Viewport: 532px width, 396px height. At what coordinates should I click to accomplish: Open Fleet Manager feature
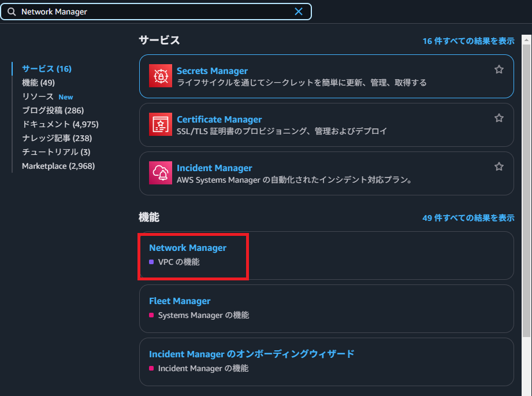coord(180,301)
